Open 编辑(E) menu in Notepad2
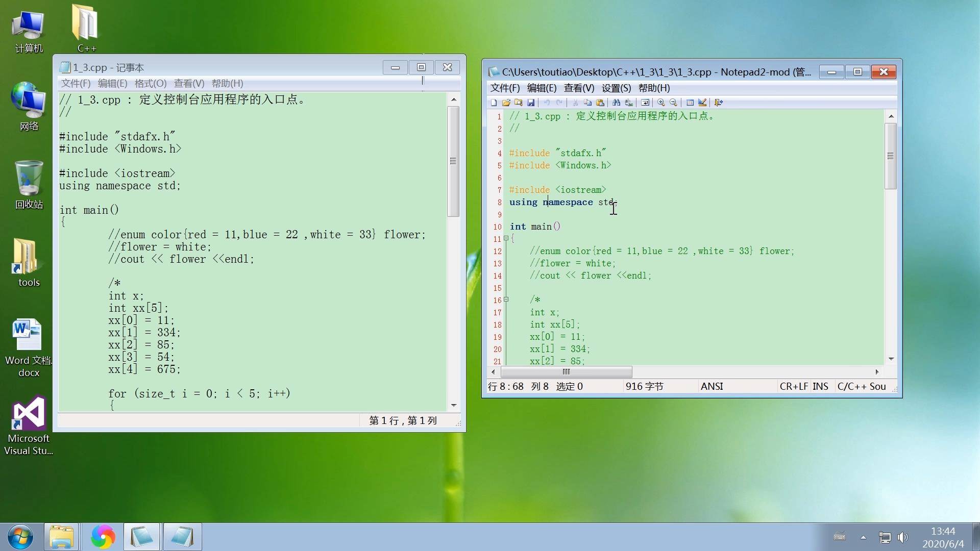980x551 pixels. (x=542, y=88)
